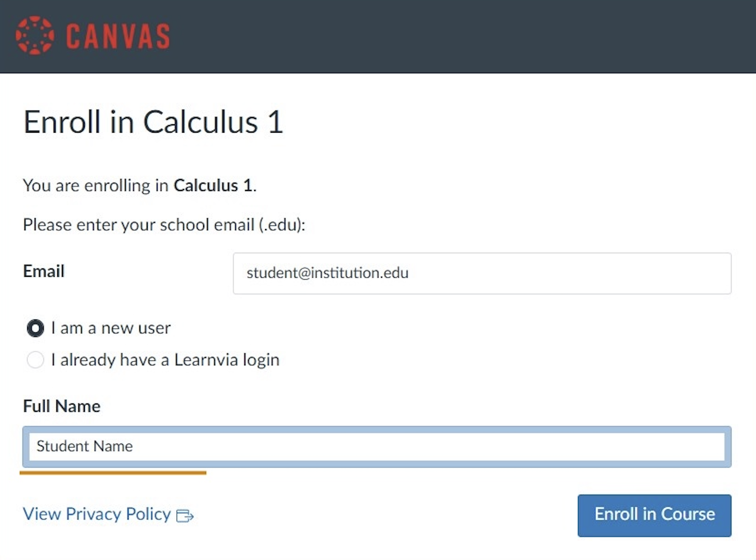The height and width of the screenshot is (560, 756).
Task: Click the "You are enrolling in" text
Action: (96, 185)
